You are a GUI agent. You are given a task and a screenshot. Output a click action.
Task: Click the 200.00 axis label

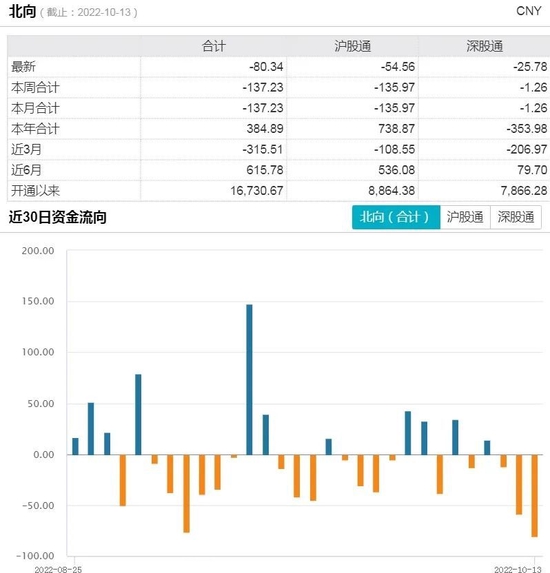pos(38,251)
